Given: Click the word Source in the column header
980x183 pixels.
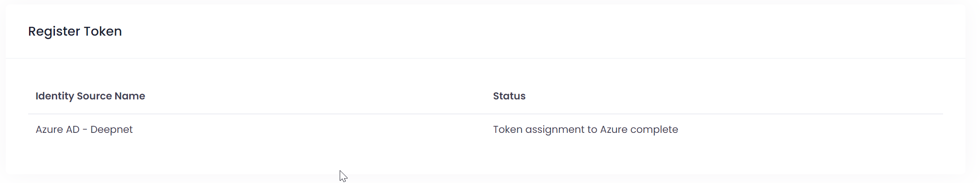Looking at the screenshot, I should click(x=94, y=96).
